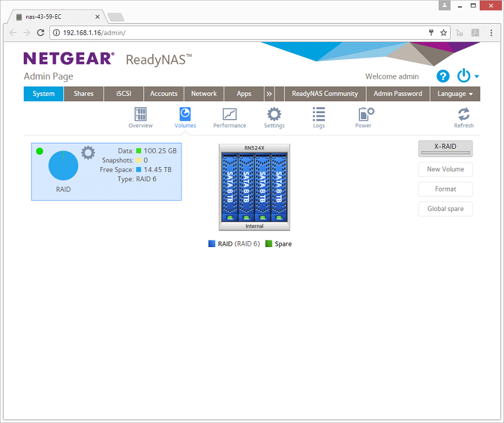Screen dimensions: 504x423
Task: Click the 14.45 TB free space value
Action: 158,169
